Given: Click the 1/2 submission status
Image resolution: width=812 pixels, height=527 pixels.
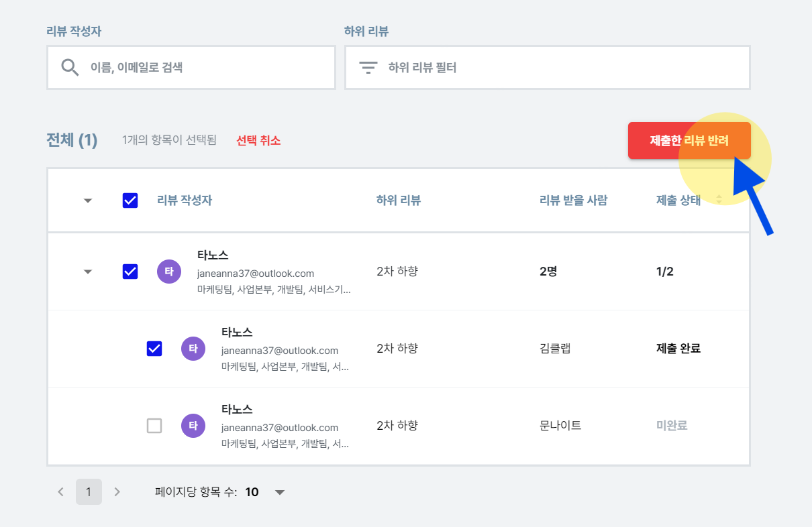Looking at the screenshot, I should [x=664, y=272].
